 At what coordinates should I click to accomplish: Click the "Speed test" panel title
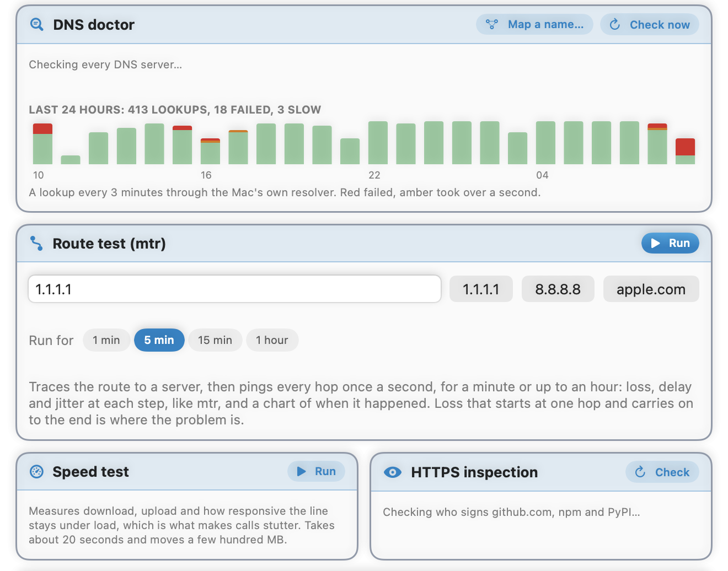tap(90, 472)
